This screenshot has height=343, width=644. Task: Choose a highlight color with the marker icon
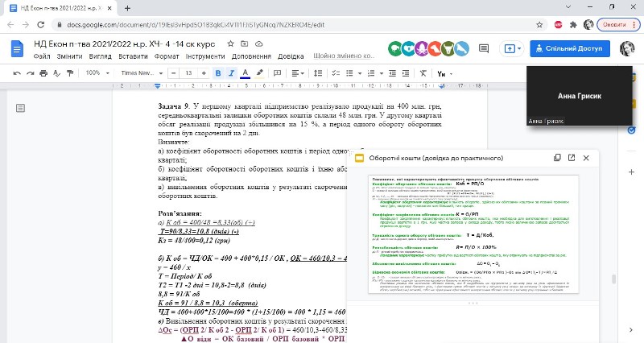259,73
